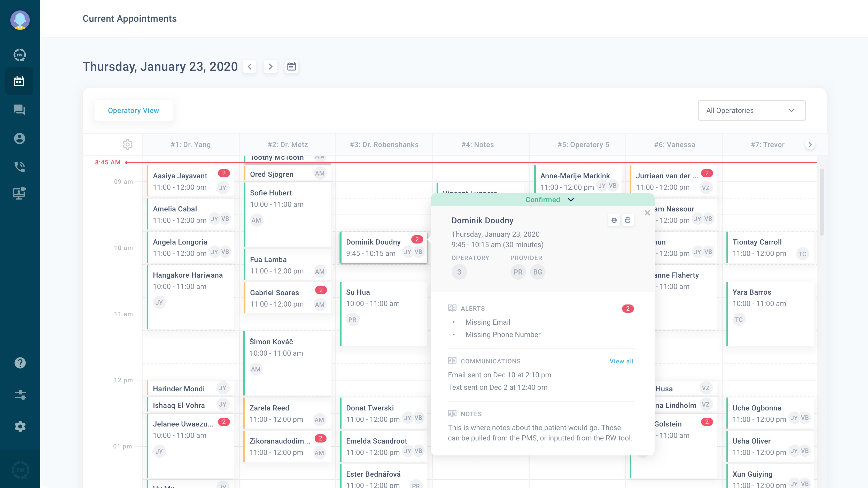
Task: Select the #7: Trevor column header
Action: pos(768,144)
